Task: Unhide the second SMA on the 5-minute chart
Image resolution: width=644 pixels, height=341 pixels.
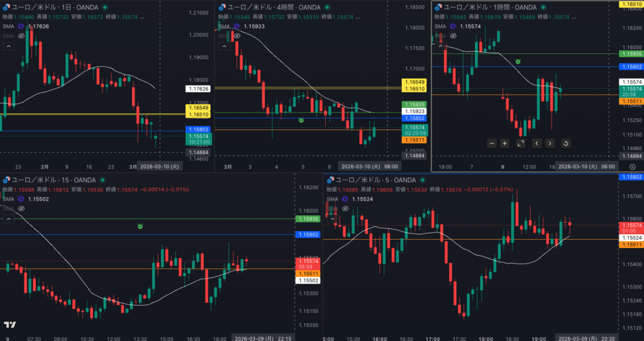Action: (x=343, y=208)
